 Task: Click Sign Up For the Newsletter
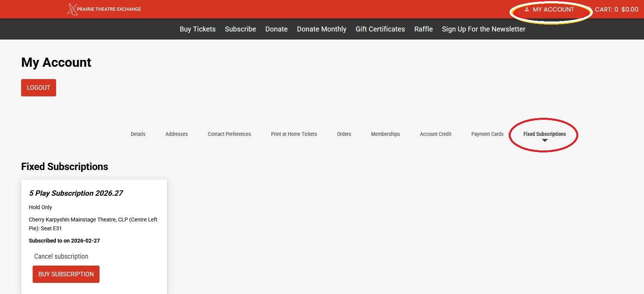pyautogui.click(x=483, y=29)
